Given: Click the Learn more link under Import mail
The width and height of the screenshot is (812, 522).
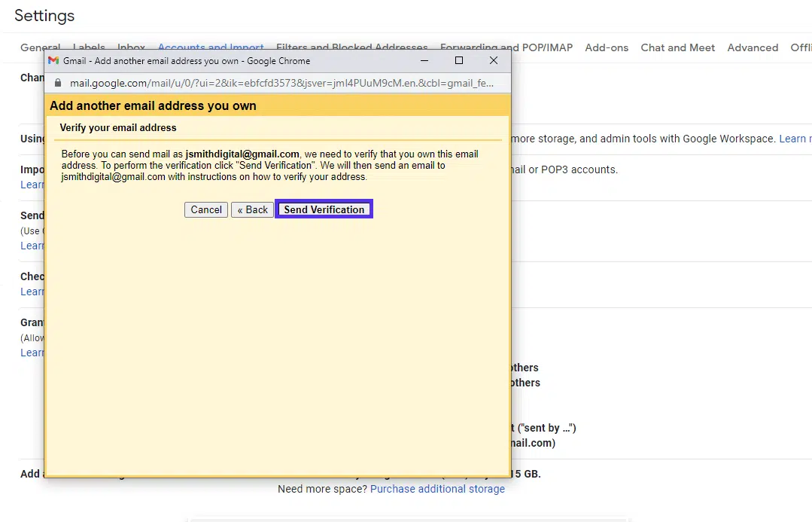Looking at the screenshot, I should (x=32, y=185).
